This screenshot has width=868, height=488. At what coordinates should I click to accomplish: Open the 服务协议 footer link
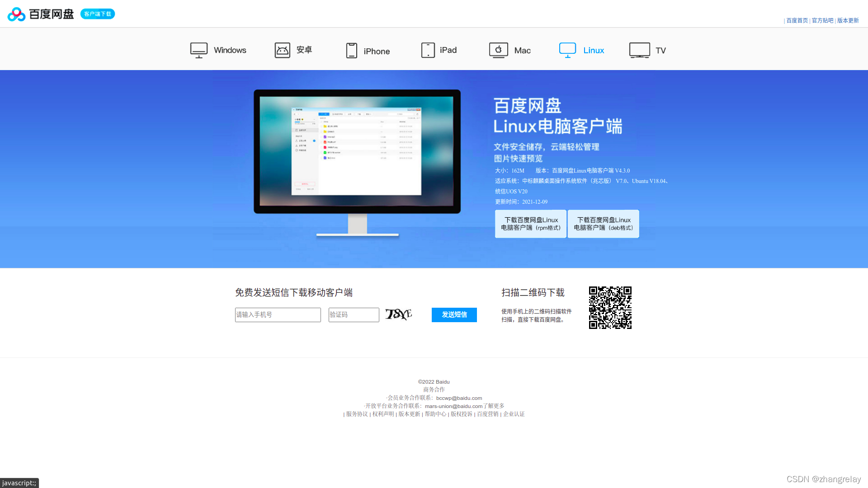(x=357, y=414)
